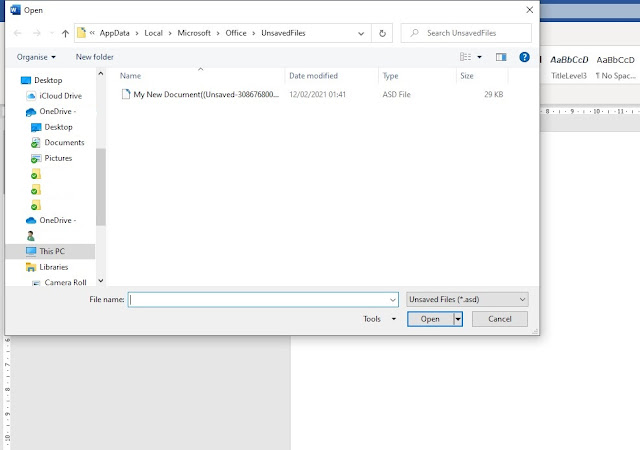640x450 pixels.
Task: Click Local in the address path
Action: pyautogui.click(x=153, y=33)
